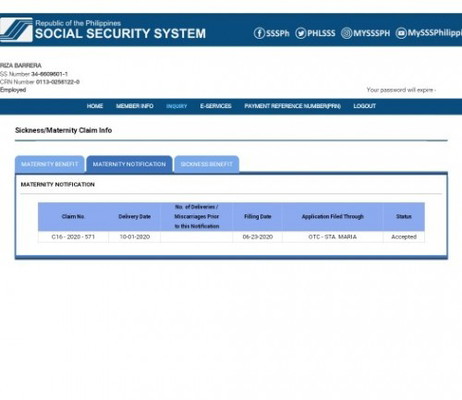Click the CRN Number text
The image size is (462, 400).
(x=40, y=82)
